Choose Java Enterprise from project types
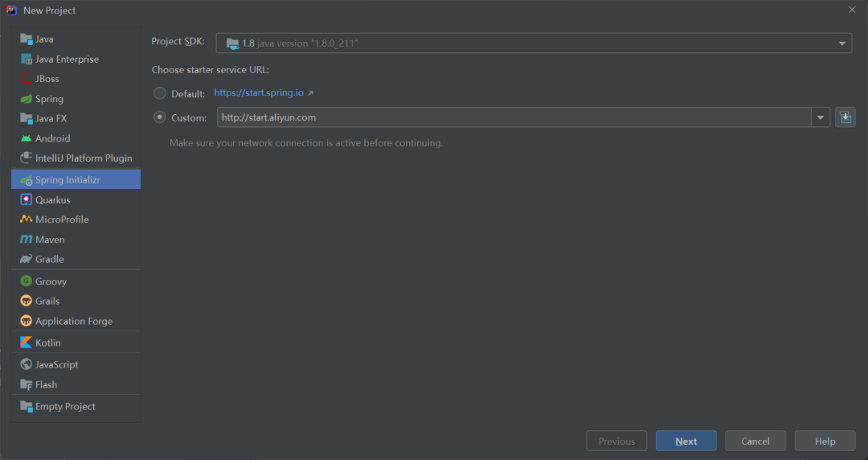Screen dimensions: 868x460 point(67,59)
